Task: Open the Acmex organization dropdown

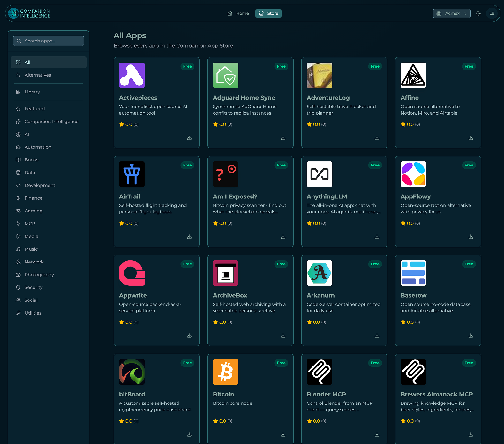Action: pyautogui.click(x=452, y=13)
